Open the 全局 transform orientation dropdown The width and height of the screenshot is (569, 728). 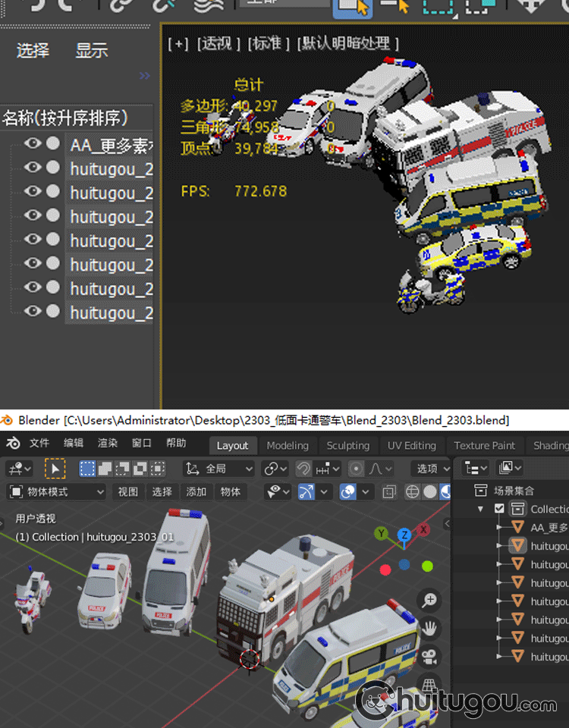tap(219, 469)
